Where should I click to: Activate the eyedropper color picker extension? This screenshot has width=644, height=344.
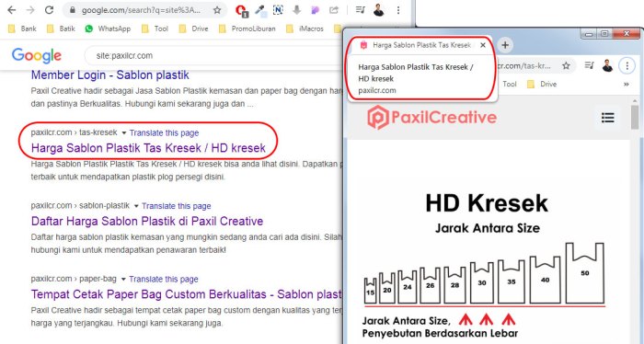click(260, 10)
